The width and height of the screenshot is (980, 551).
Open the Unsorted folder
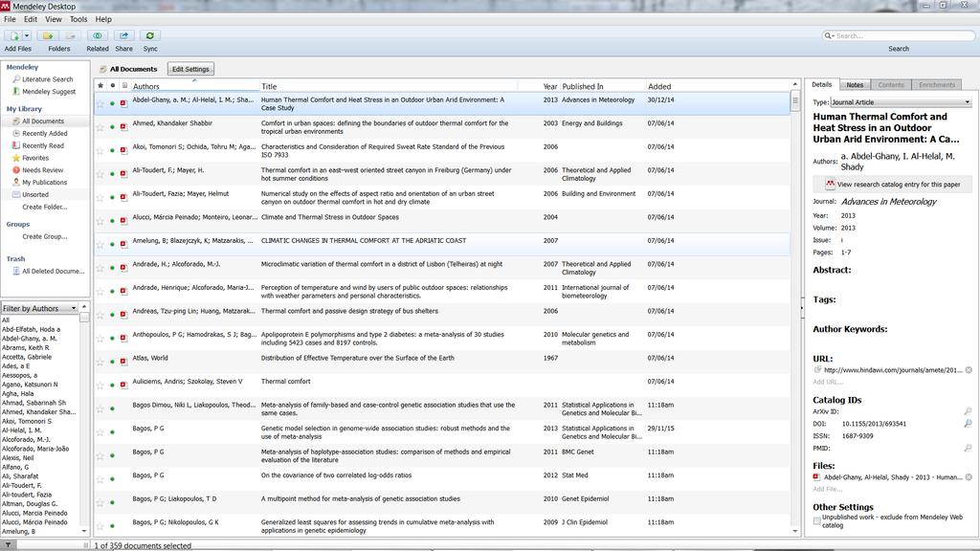35,194
